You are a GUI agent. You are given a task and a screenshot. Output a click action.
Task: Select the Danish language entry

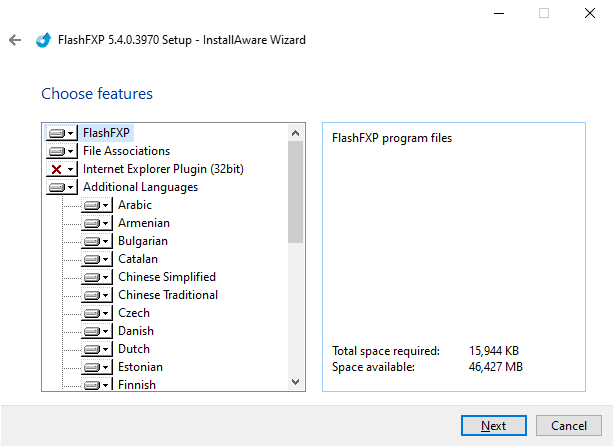click(135, 331)
